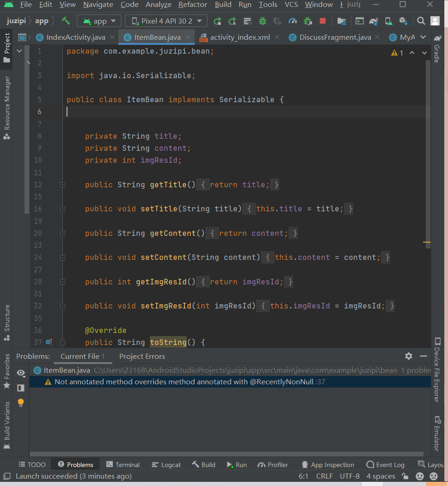Screen dimensions: 448x486
Task: Toggle the read-only lock icon in status bar
Action: click(x=405, y=476)
